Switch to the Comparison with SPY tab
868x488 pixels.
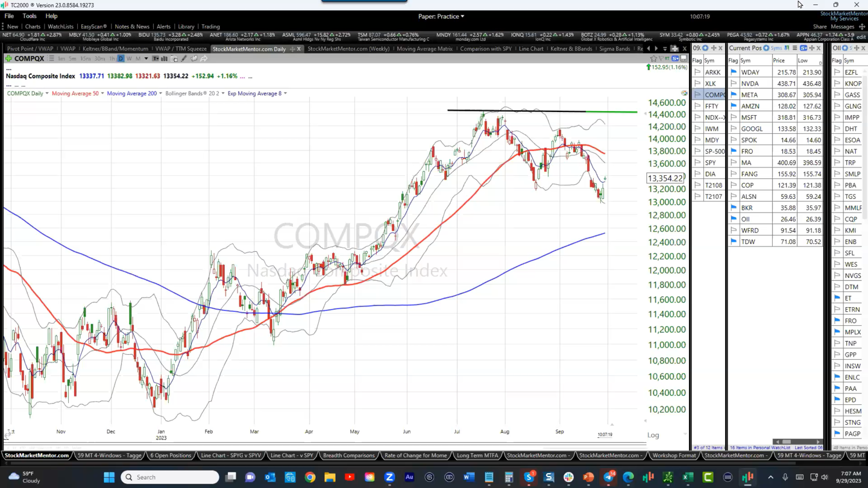click(486, 49)
